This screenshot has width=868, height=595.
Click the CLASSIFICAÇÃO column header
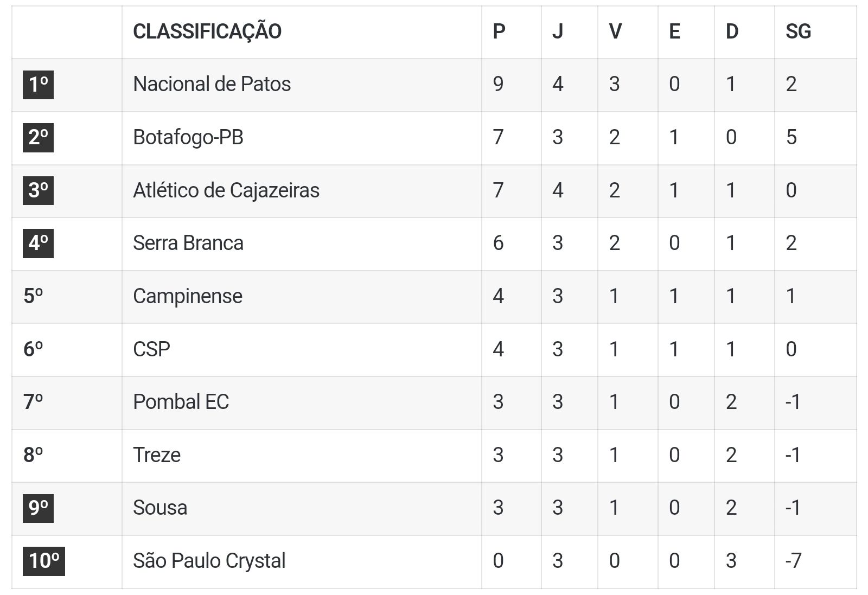click(207, 31)
